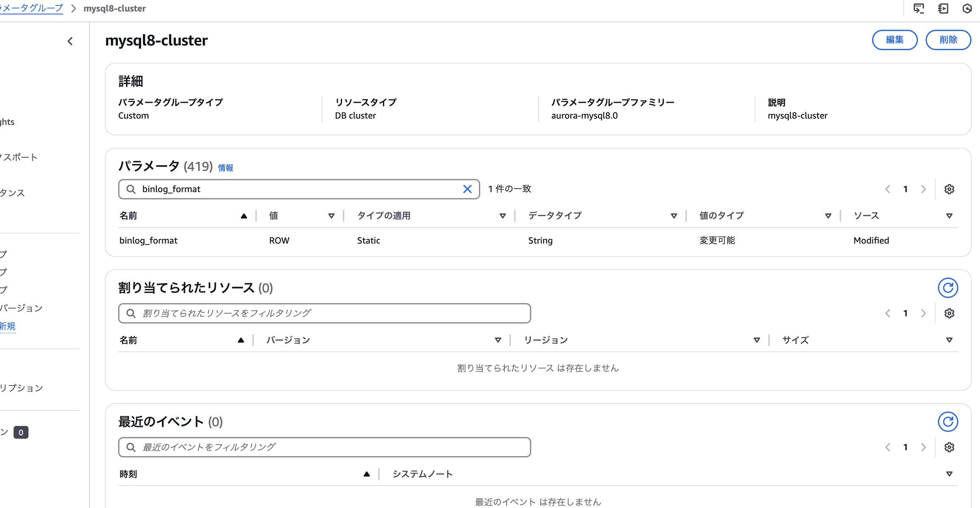980x508 pixels.
Task: Focus the recent events filter field
Action: (324, 447)
